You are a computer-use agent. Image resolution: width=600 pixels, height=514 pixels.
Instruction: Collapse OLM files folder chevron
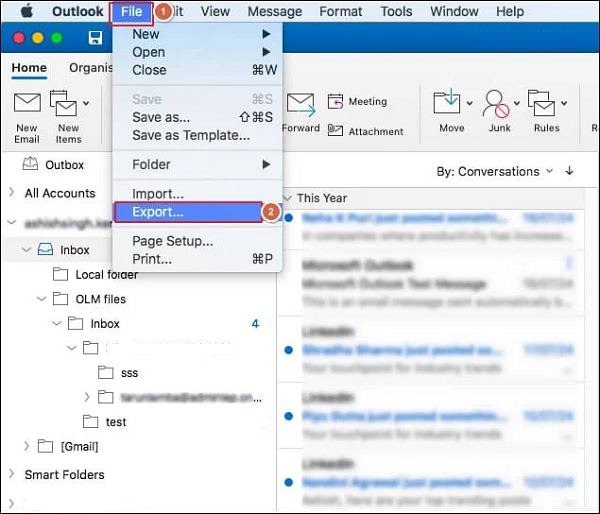41,299
